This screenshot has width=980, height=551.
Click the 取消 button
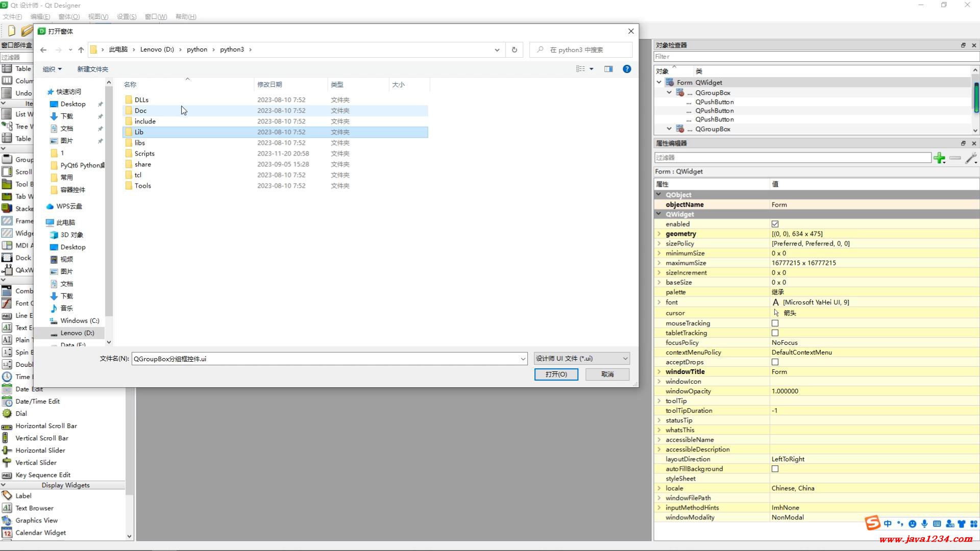pos(607,374)
